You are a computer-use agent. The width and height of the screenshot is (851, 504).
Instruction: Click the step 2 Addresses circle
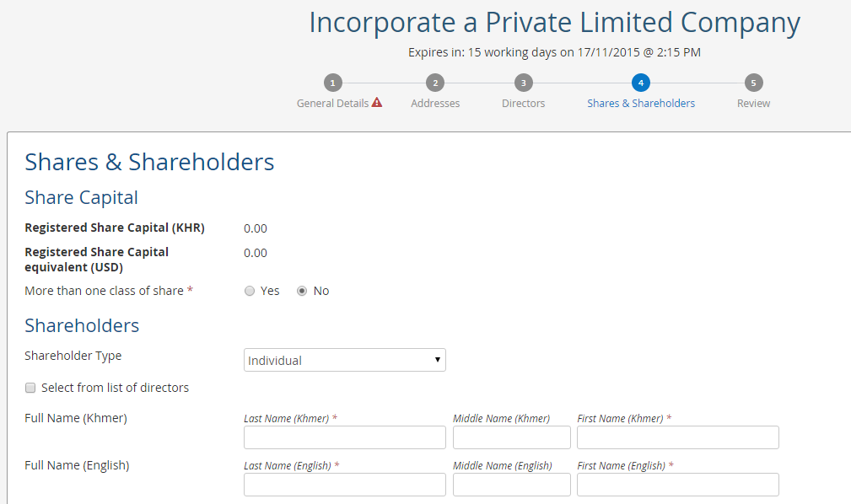[434, 83]
